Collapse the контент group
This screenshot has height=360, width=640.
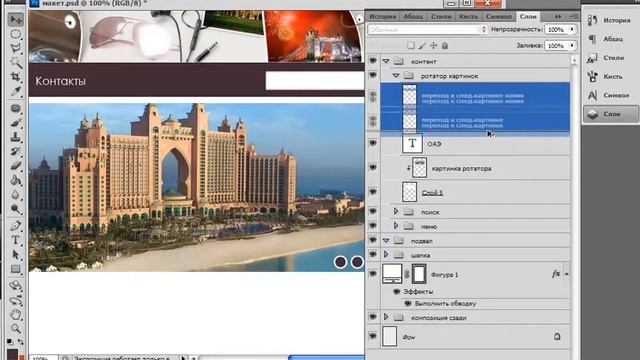(x=386, y=61)
